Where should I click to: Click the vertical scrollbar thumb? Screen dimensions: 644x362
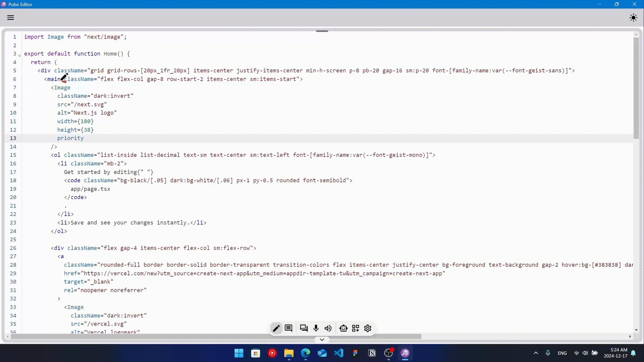[636, 87]
